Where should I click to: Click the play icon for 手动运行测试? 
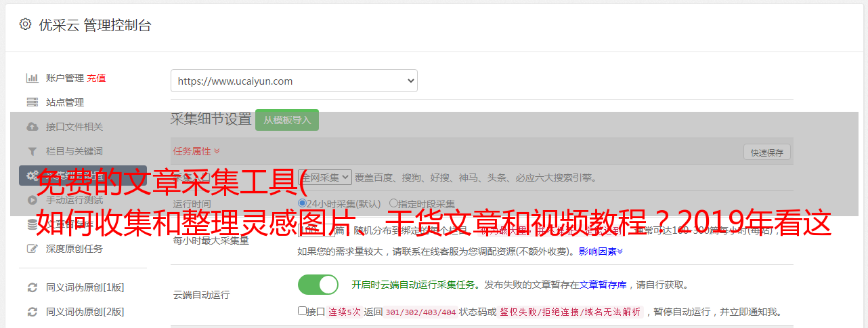click(32, 200)
